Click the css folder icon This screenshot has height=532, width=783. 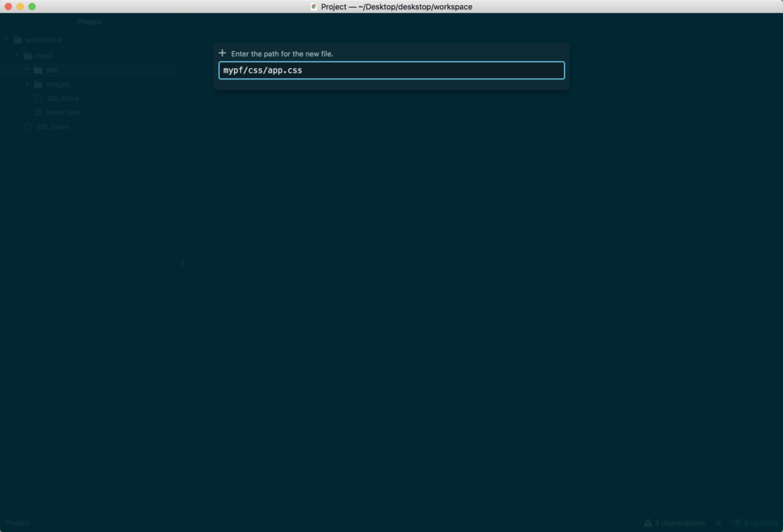[38, 70]
